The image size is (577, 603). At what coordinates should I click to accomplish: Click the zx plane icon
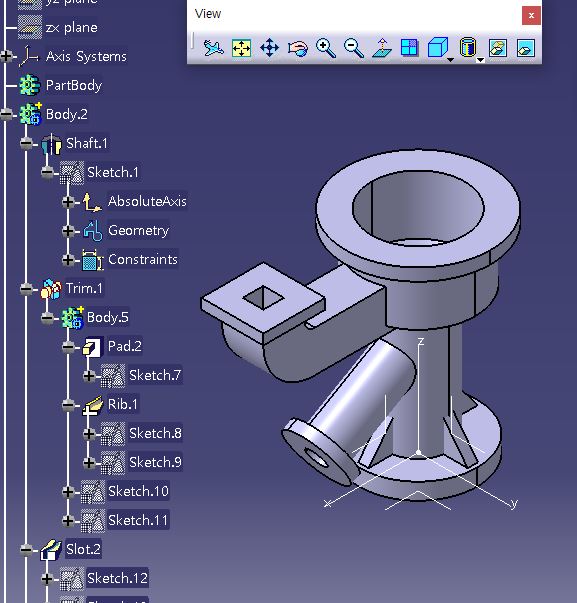30,27
